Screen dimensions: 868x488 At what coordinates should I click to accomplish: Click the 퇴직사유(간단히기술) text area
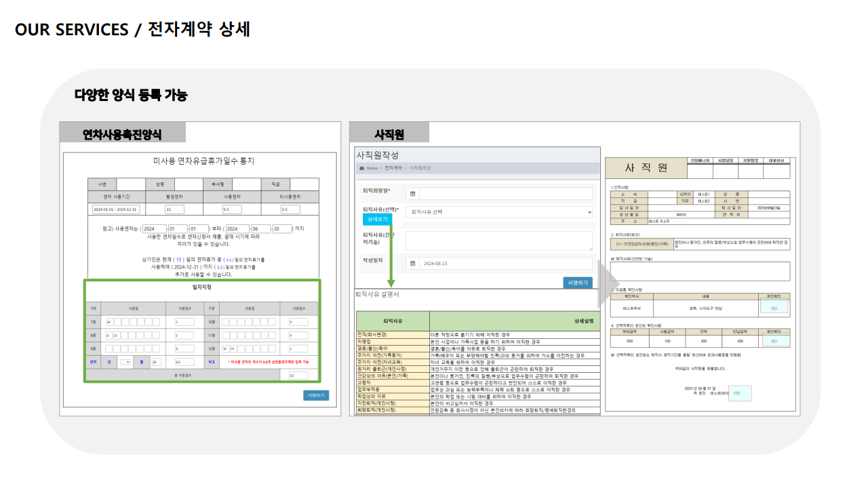499,241
